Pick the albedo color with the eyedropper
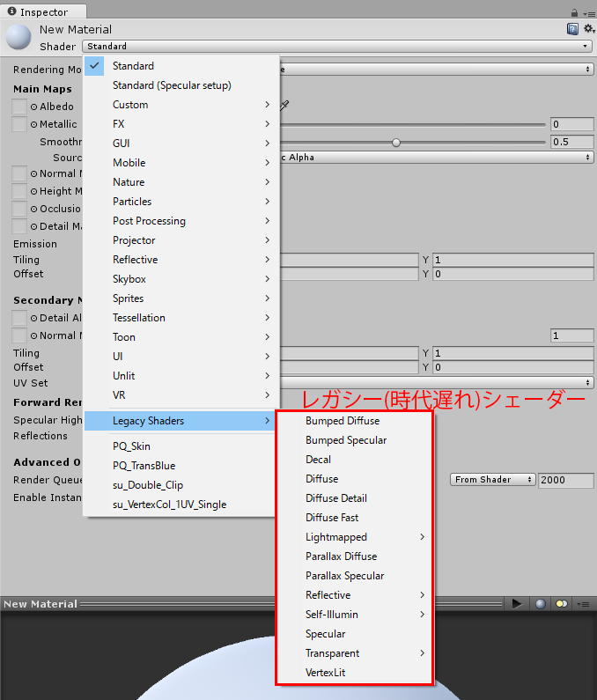 point(284,106)
